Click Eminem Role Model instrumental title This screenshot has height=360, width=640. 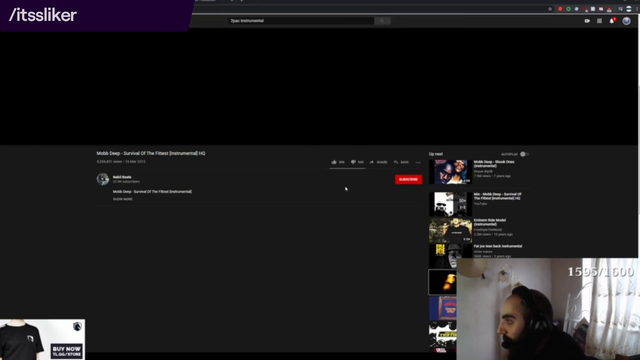(x=490, y=222)
